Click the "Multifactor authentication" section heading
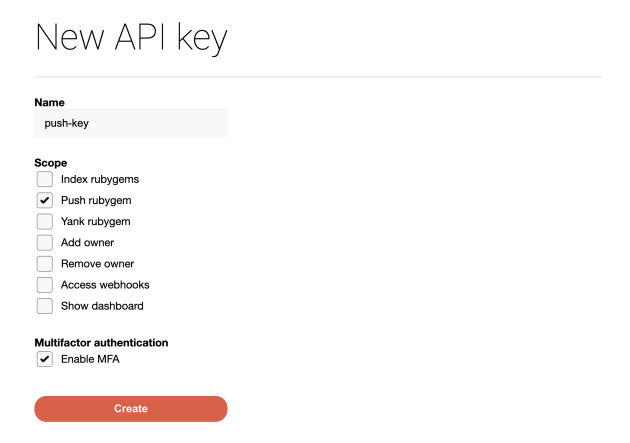This screenshot has height=443, width=630. [x=101, y=342]
